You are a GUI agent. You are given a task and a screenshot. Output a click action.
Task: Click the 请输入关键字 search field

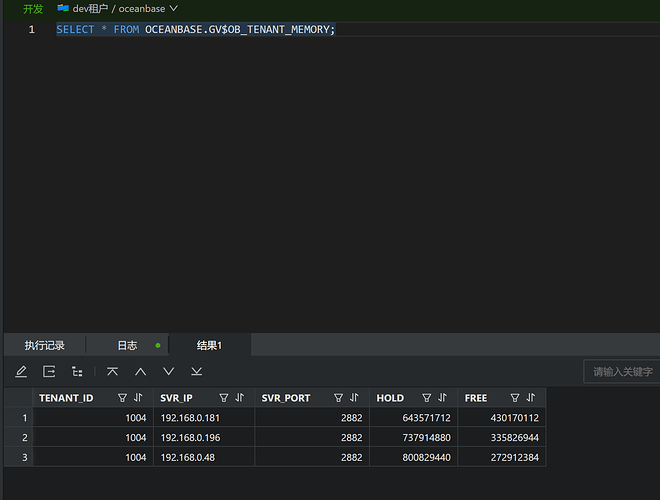[x=622, y=372]
